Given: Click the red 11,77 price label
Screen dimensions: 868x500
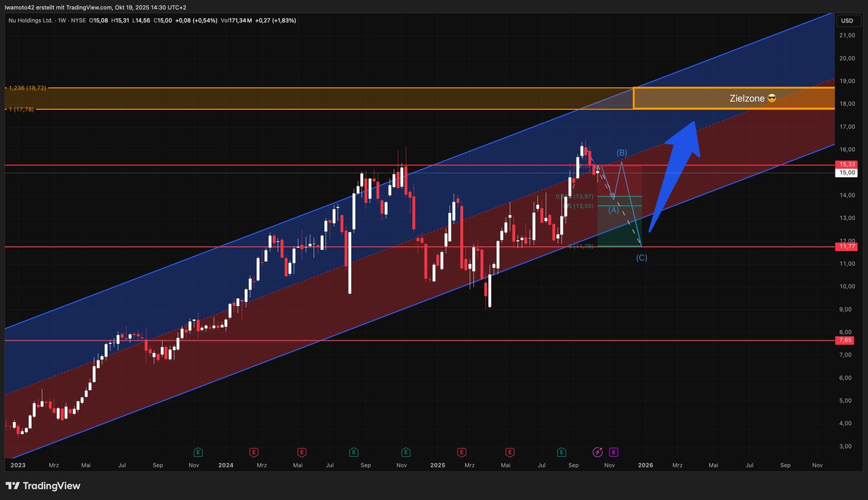Looking at the screenshot, I should pyautogui.click(x=848, y=247).
